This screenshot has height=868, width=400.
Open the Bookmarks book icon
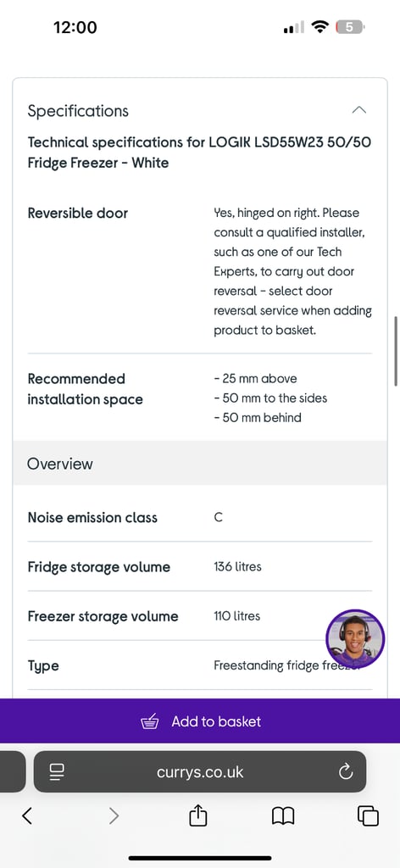pyautogui.click(x=283, y=815)
